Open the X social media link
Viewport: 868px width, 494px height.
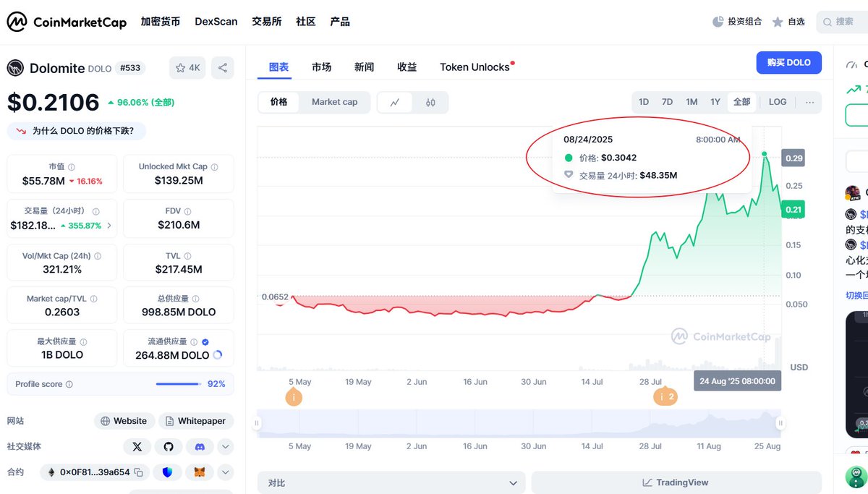137,446
